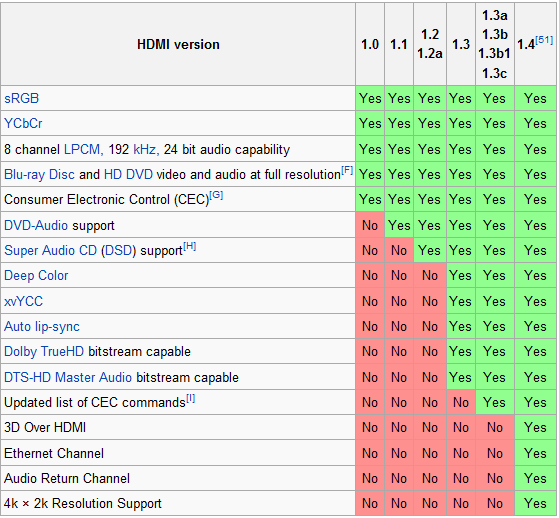
Task: Open the Deep Color link
Action: (x=36, y=276)
